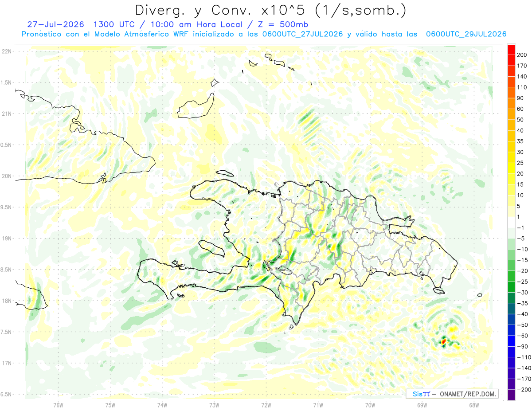Click the '22N' latitude label
Image resolution: width=532 pixels, height=411 pixels.
7,51
